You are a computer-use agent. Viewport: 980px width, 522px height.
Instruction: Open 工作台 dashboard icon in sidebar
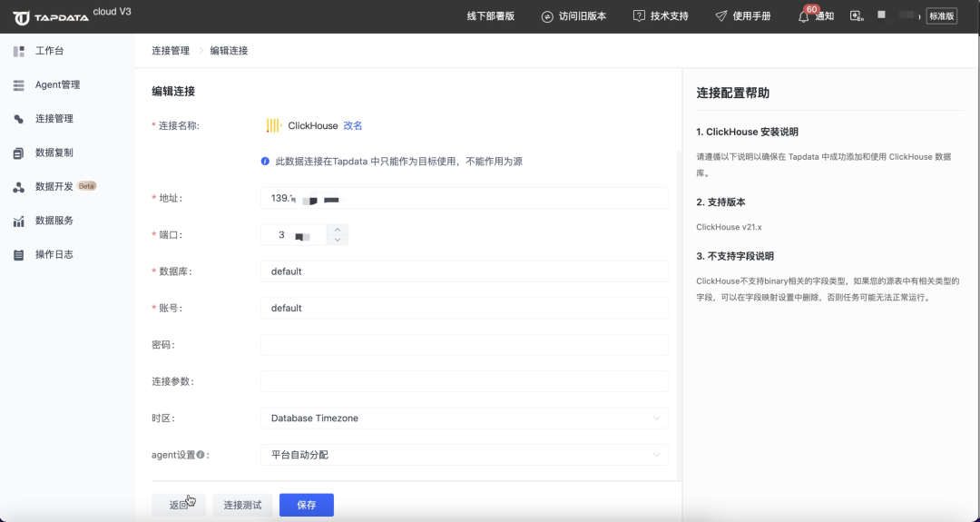(19, 51)
